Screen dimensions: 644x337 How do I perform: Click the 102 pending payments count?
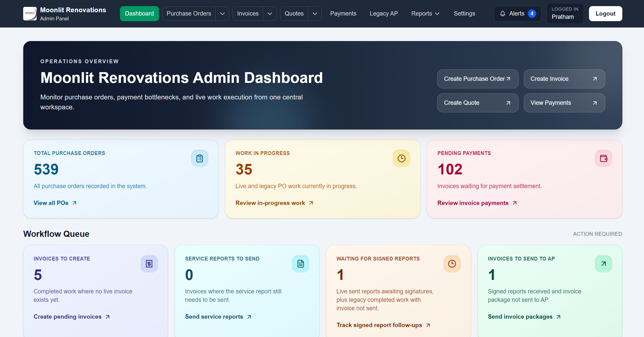[x=450, y=169]
